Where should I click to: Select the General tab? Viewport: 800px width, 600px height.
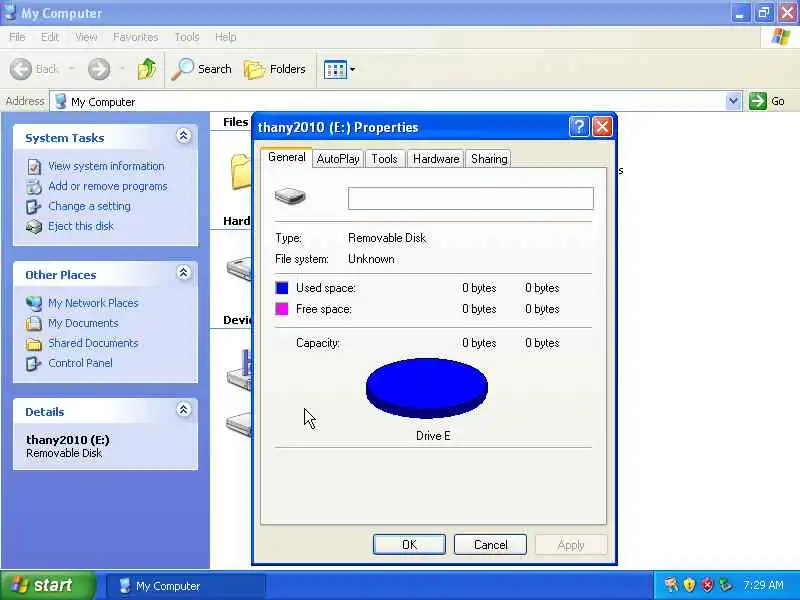point(286,157)
